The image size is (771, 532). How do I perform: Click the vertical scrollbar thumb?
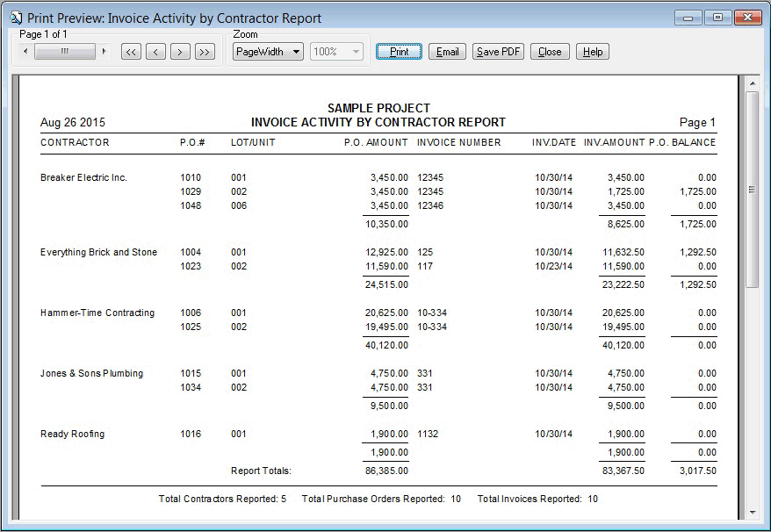[x=753, y=190]
